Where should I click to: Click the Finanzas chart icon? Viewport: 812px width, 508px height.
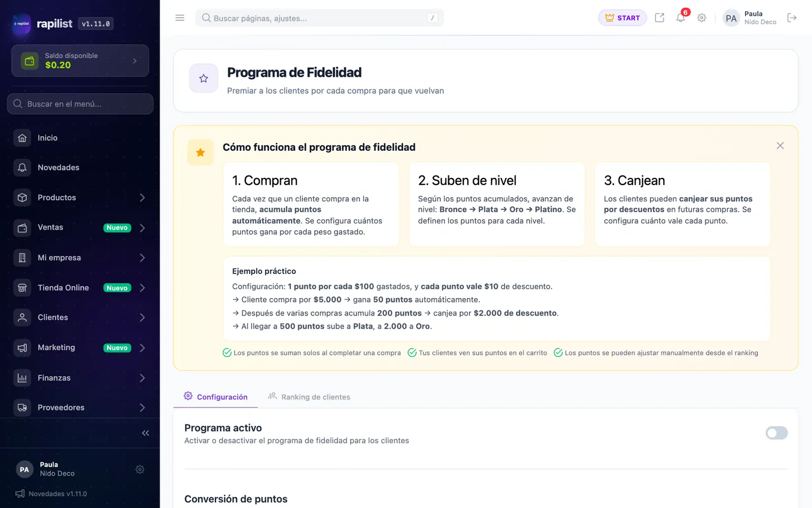(x=22, y=378)
